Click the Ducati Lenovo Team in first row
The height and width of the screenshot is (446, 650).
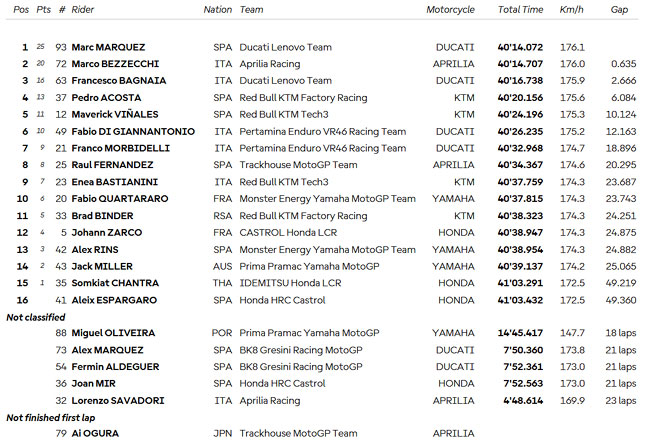(286, 47)
